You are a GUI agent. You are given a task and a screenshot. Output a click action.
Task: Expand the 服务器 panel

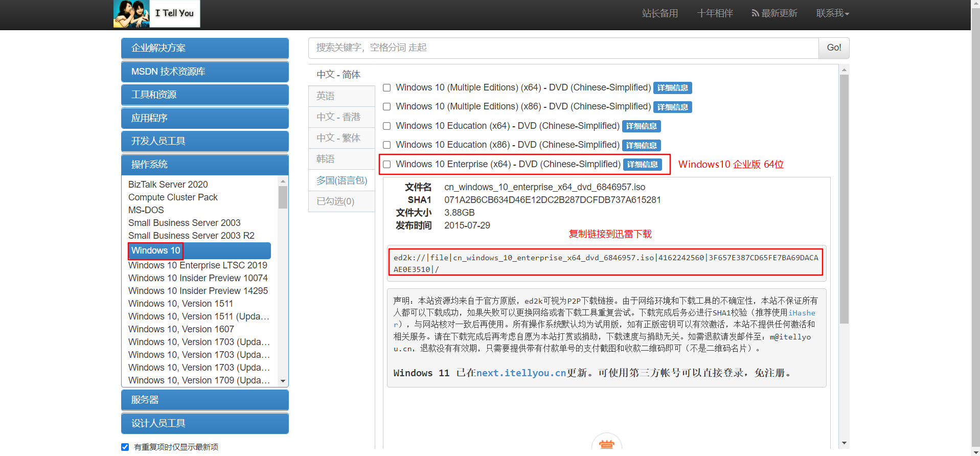pyautogui.click(x=205, y=400)
